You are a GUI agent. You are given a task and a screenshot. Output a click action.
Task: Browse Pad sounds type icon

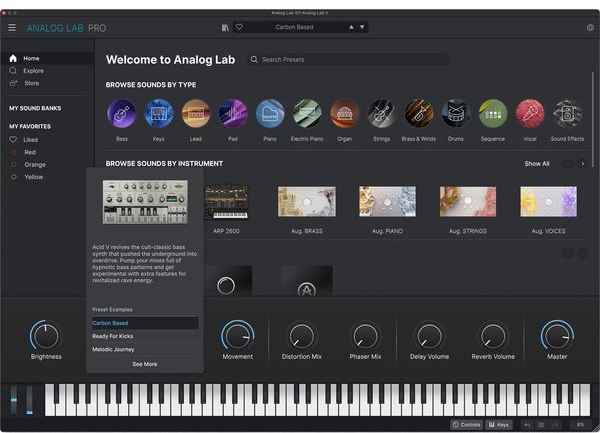click(233, 113)
